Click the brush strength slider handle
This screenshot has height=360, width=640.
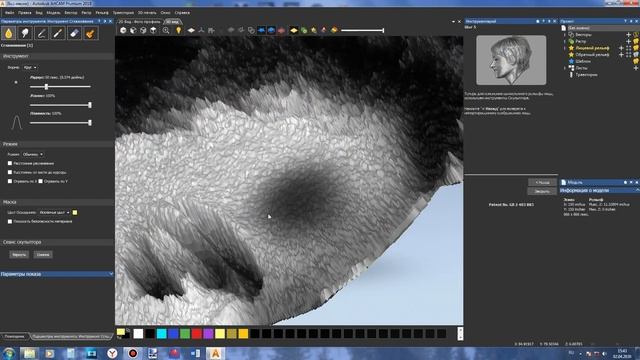click(90, 105)
